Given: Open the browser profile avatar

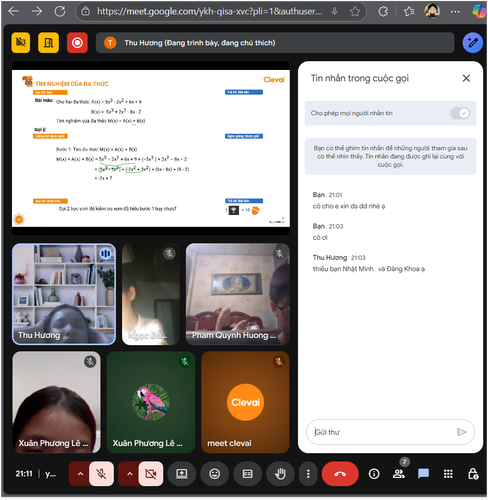Looking at the screenshot, I should coord(432,11).
